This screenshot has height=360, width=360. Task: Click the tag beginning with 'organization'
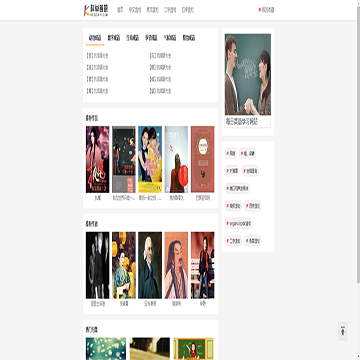[x=239, y=223]
